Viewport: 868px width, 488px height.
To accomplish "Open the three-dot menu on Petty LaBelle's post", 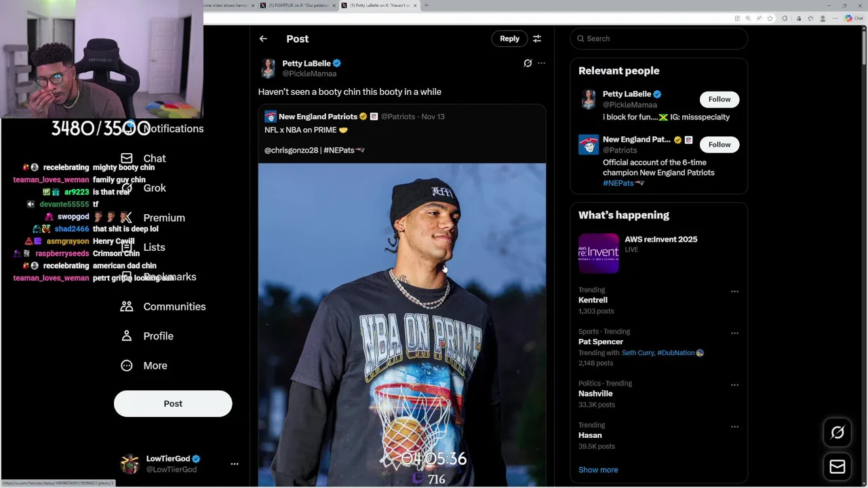I will tap(541, 63).
